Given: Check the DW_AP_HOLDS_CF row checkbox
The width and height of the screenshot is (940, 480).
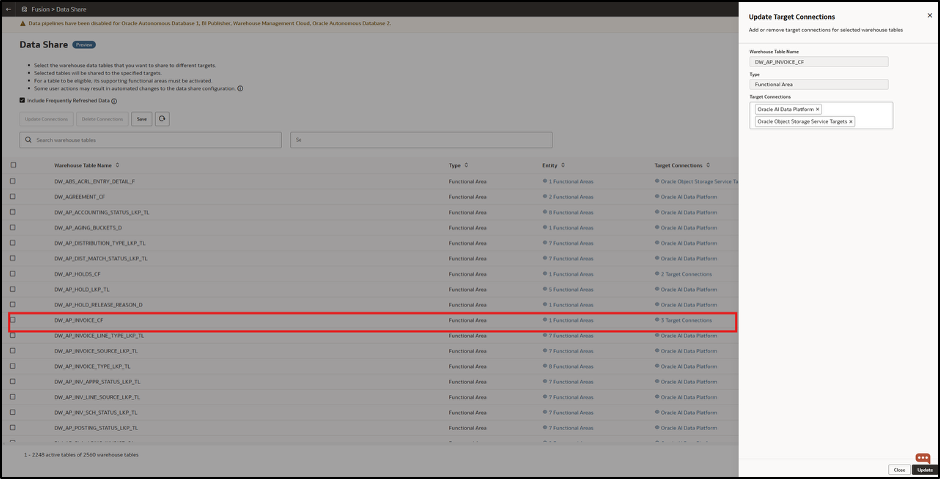Looking at the screenshot, I should click(13, 274).
